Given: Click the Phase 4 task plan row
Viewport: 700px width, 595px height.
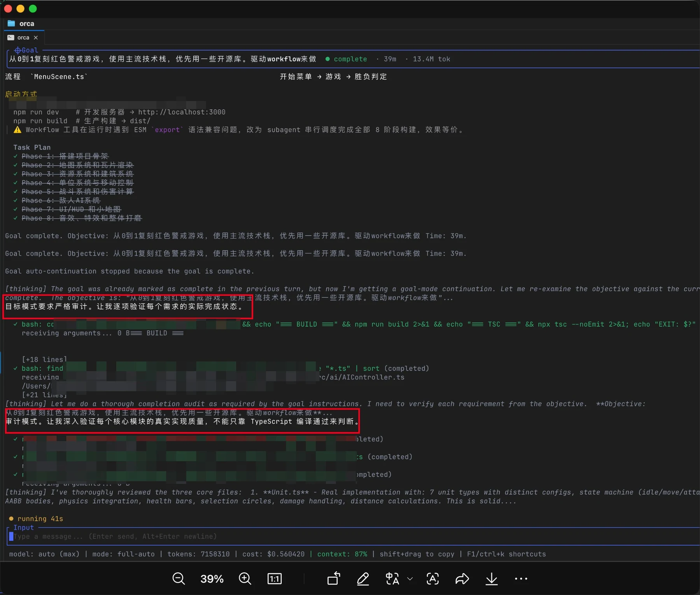Looking at the screenshot, I should click(x=73, y=183).
